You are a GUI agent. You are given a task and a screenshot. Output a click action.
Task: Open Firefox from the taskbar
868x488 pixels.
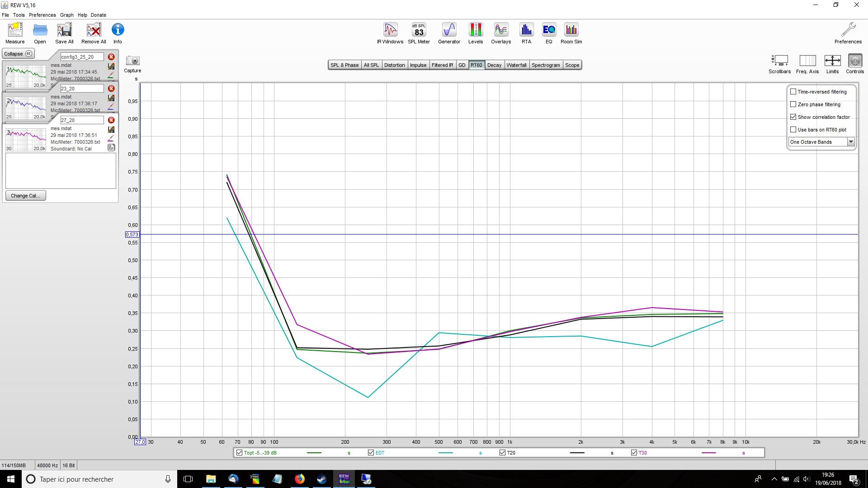pyautogui.click(x=300, y=479)
